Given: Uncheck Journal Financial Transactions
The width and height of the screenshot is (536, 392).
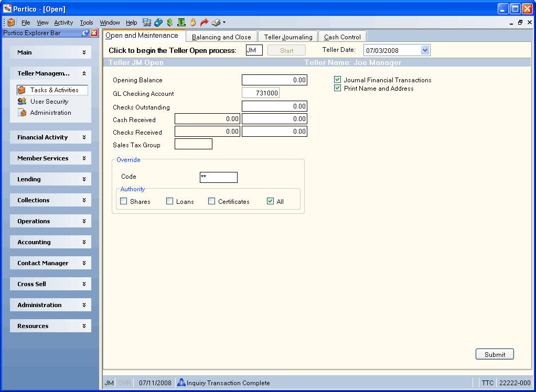Looking at the screenshot, I should pos(337,80).
